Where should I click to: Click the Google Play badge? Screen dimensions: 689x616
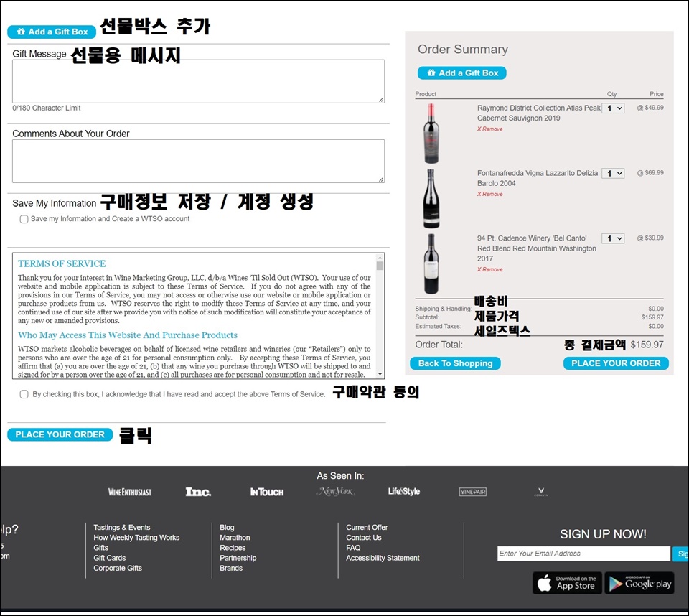[x=639, y=583]
